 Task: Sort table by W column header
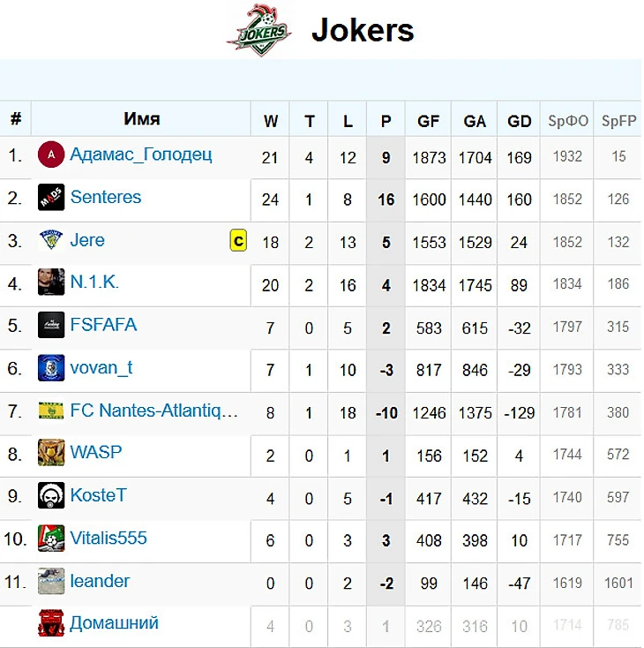(271, 121)
